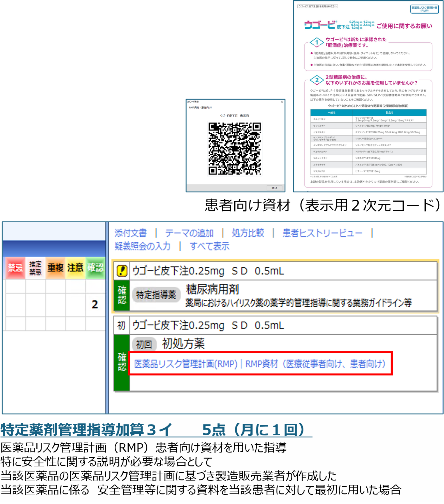Click the green 確認 label beside 糖尿病用剤

click(x=122, y=295)
